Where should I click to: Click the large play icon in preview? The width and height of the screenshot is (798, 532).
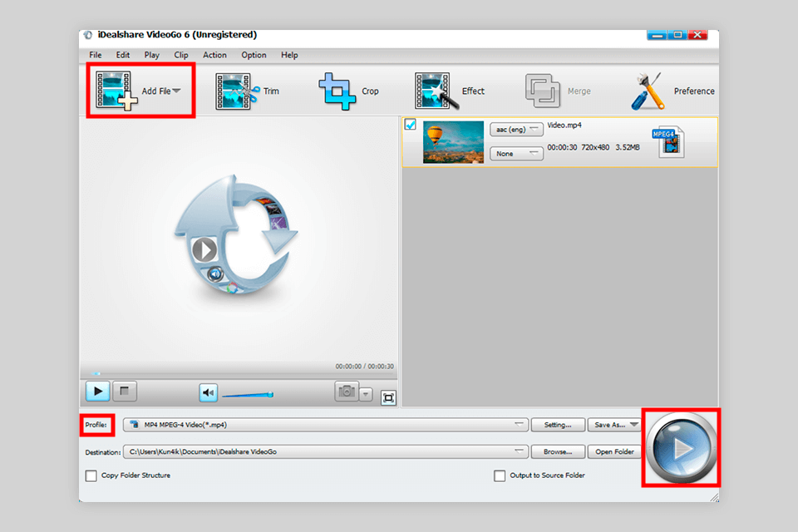click(204, 250)
